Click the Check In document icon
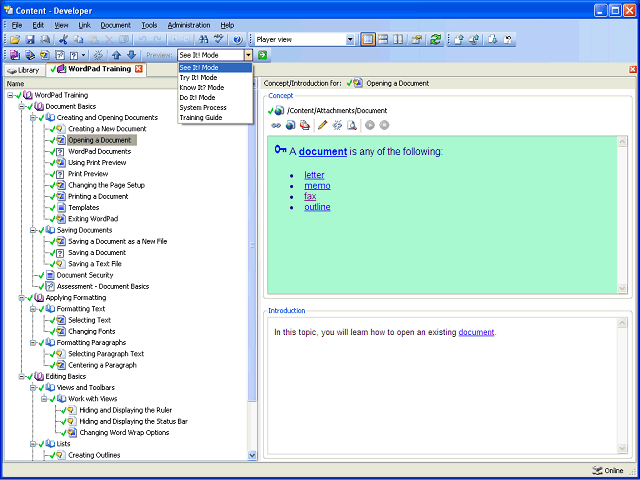 click(x=459, y=40)
